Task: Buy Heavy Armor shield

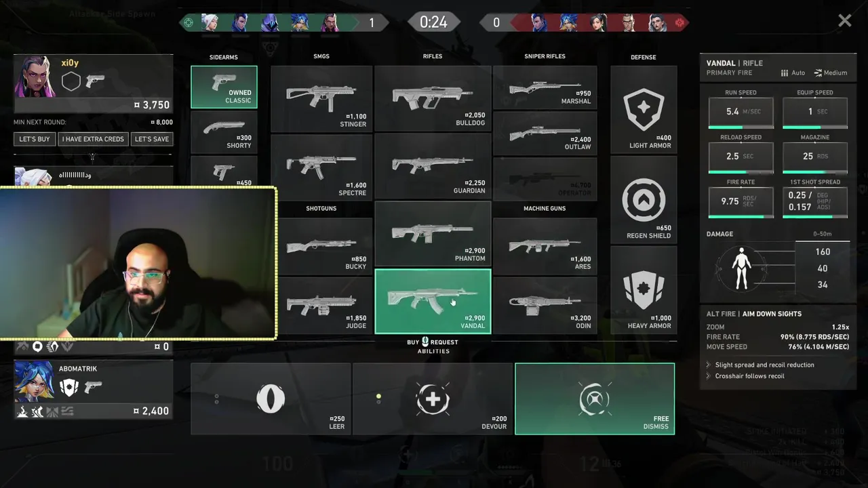Action: pyautogui.click(x=644, y=290)
